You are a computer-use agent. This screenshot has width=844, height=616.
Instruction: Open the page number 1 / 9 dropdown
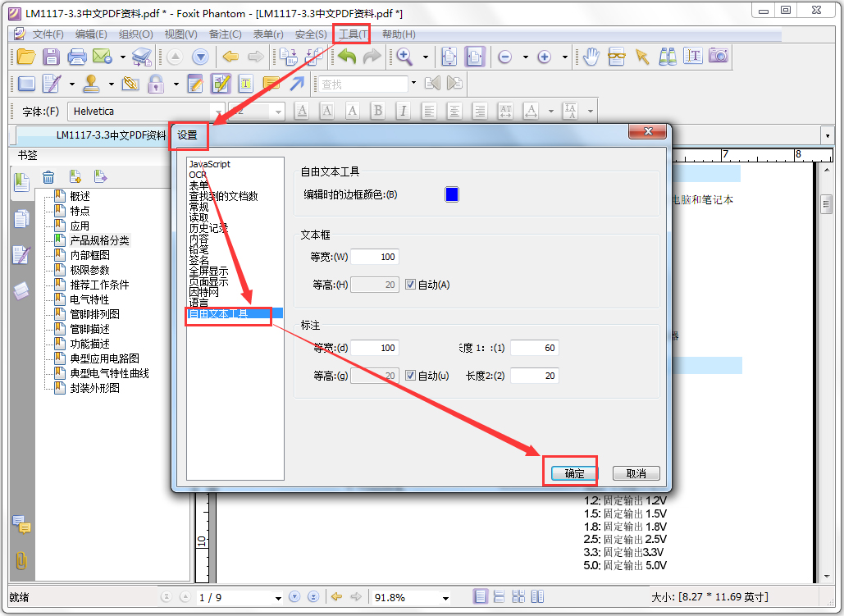[x=278, y=597]
